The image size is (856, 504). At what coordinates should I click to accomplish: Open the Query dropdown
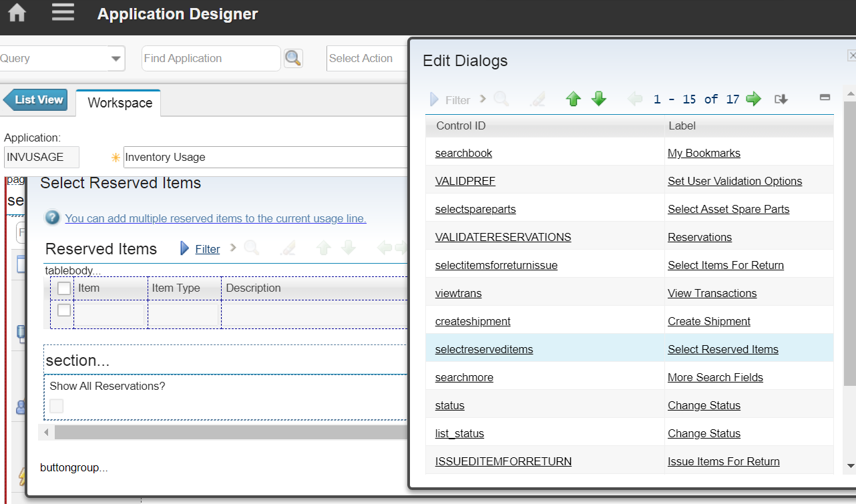pos(115,58)
